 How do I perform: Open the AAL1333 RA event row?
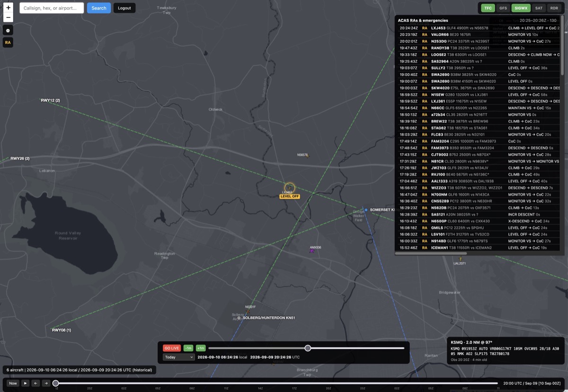point(478,181)
